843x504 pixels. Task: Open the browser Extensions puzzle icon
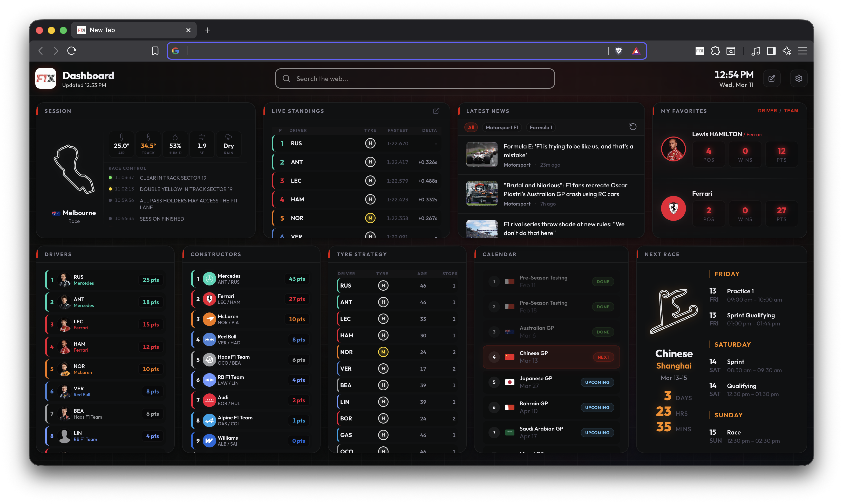pos(716,51)
